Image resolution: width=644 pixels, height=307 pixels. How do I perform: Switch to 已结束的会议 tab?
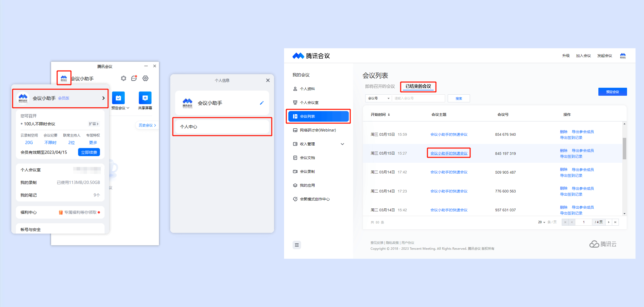[x=418, y=86]
